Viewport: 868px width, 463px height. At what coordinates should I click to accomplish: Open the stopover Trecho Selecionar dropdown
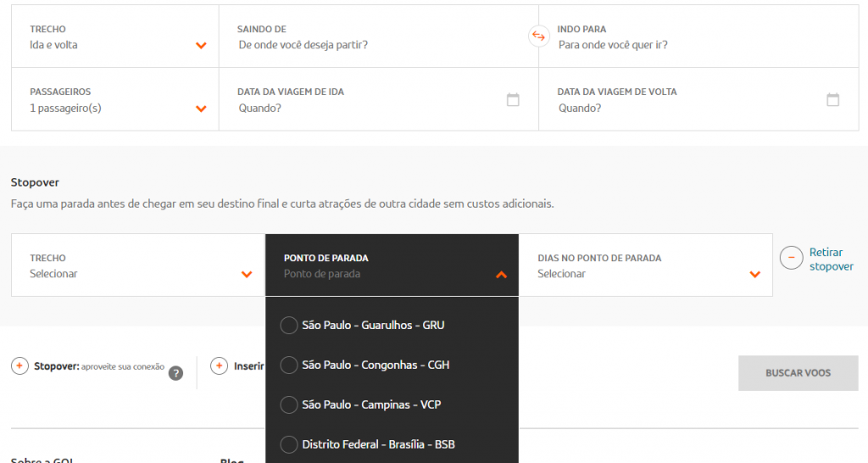246,274
